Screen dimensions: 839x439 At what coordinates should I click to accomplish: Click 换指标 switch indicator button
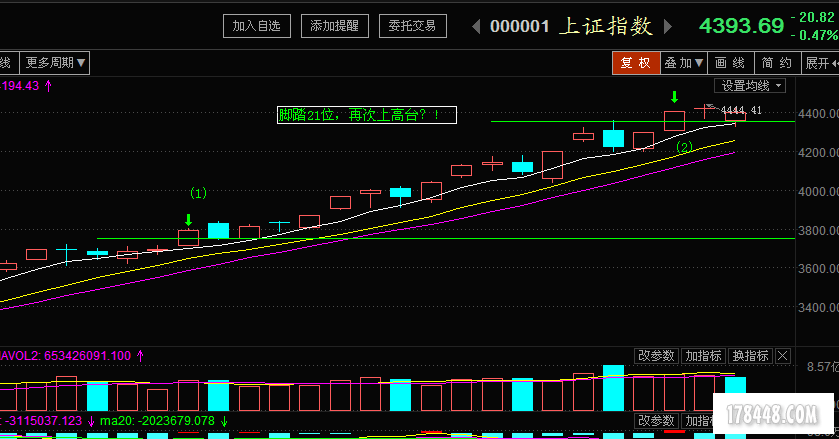click(750, 355)
